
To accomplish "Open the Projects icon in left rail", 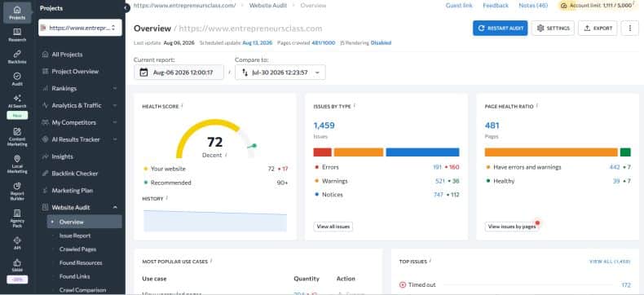I will [17, 12].
